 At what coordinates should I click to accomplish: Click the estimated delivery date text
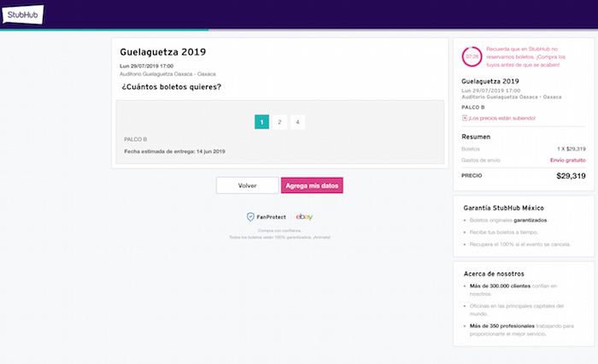click(x=173, y=151)
